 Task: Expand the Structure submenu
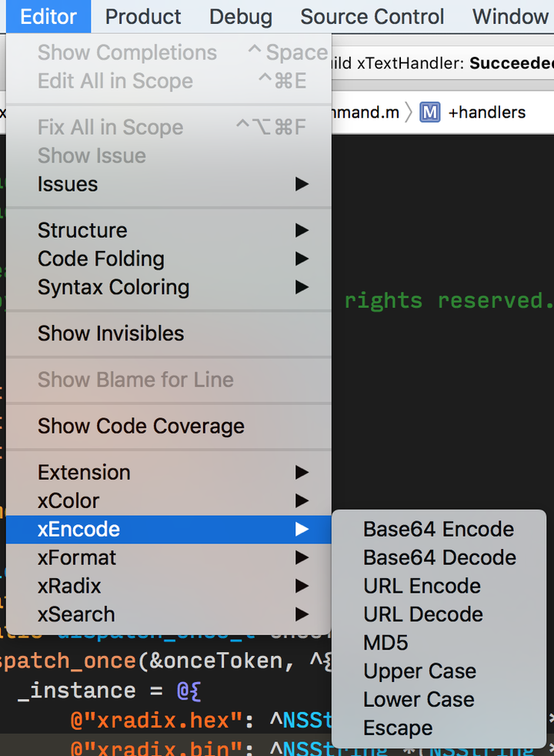click(169, 230)
